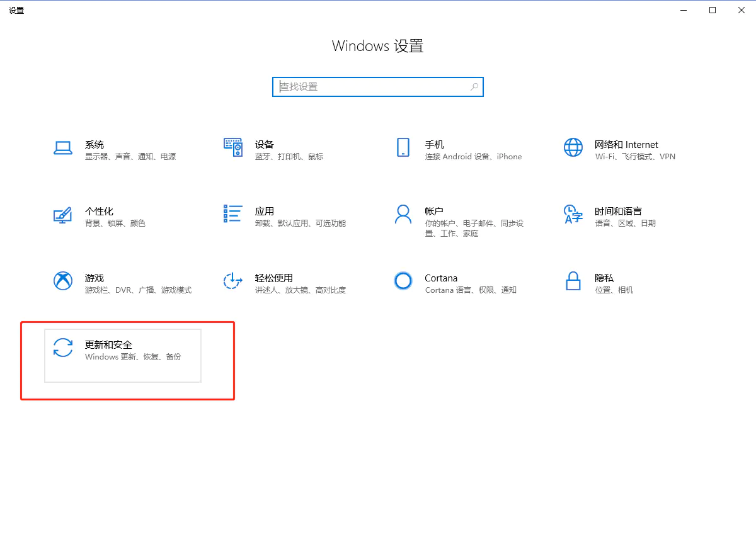Click the magnifier icon in search box
756x549 pixels.
[474, 87]
